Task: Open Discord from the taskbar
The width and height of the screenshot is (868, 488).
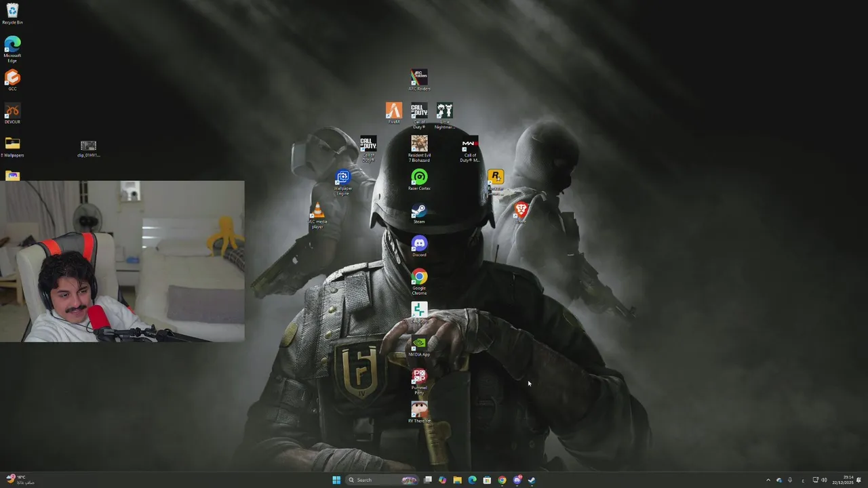Action: point(517,480)
